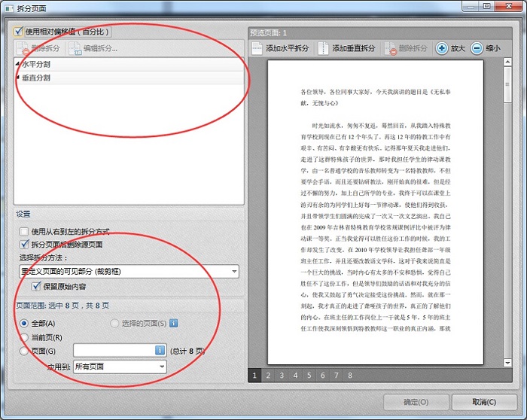Click the 缩小 text label in the toolbar
The image size is (527, 420).
tap(493, 48)
